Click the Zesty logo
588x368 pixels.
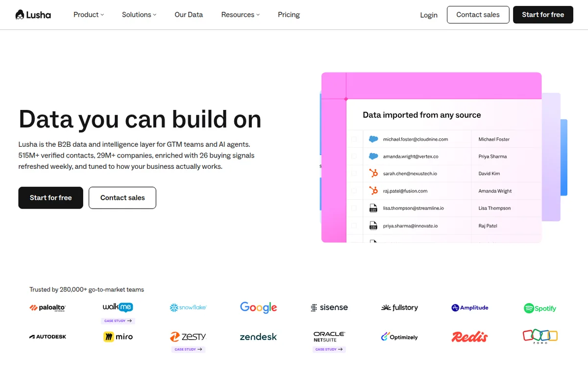point(188,337)
